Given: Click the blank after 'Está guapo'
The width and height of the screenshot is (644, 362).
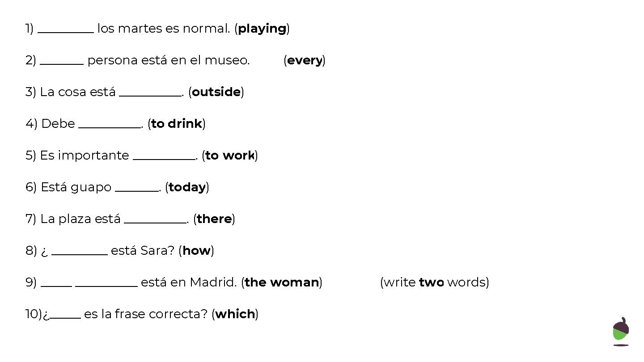Looking at the screenshot, I should [137, 190].
